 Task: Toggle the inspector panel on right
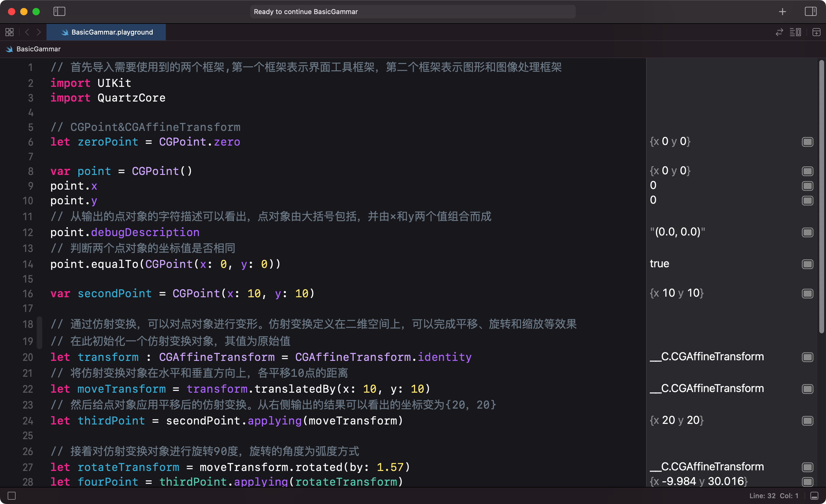pos(811,11)
